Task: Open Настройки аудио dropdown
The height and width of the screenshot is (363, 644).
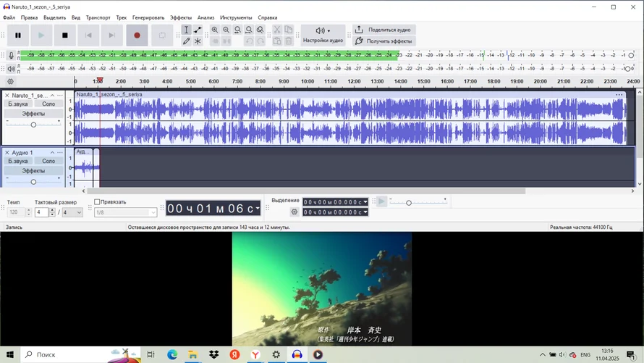Action: tap(323, 35)
